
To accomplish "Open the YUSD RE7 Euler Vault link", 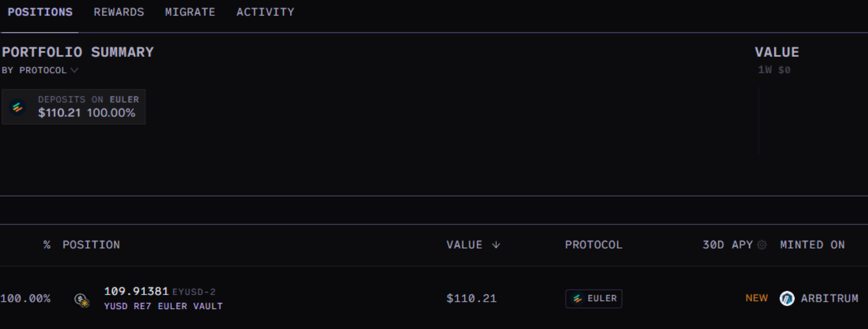I will coord(163,306).
